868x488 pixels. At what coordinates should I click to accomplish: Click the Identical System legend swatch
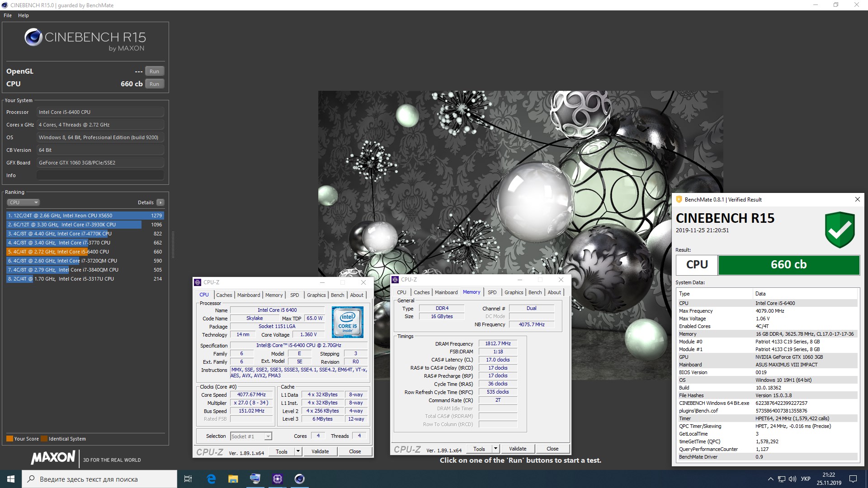click(x=44, y=439)
